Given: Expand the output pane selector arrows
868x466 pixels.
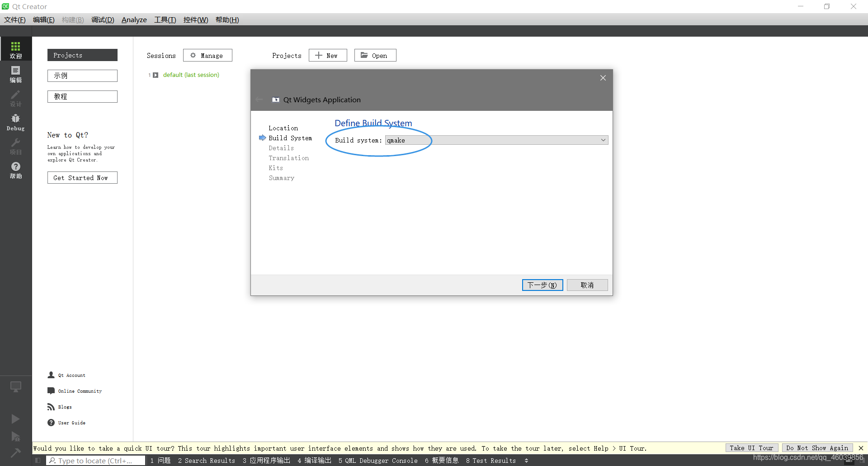Looking at the screenshot, I should click(x=526, y=461).
